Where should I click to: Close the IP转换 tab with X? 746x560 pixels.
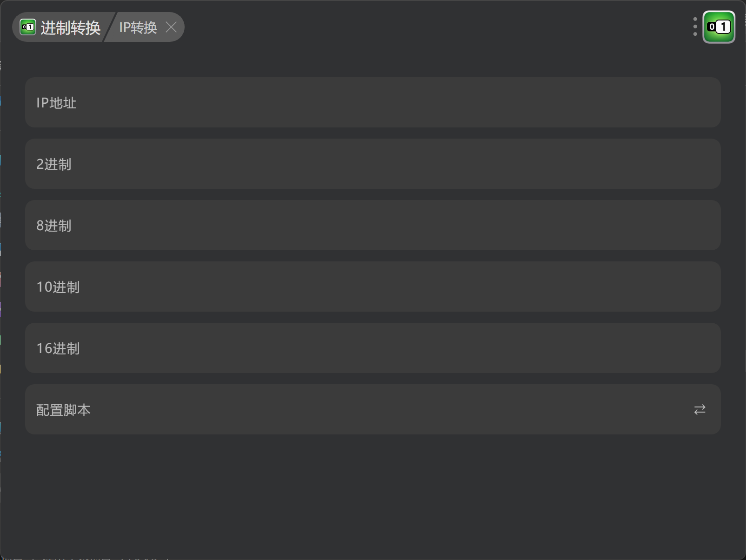171,27
